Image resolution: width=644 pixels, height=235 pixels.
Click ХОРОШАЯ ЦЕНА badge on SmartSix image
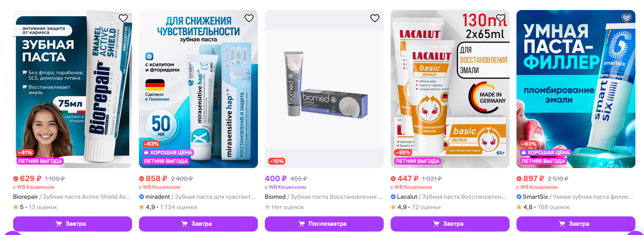pyautogui.click(x=545, y=152)
